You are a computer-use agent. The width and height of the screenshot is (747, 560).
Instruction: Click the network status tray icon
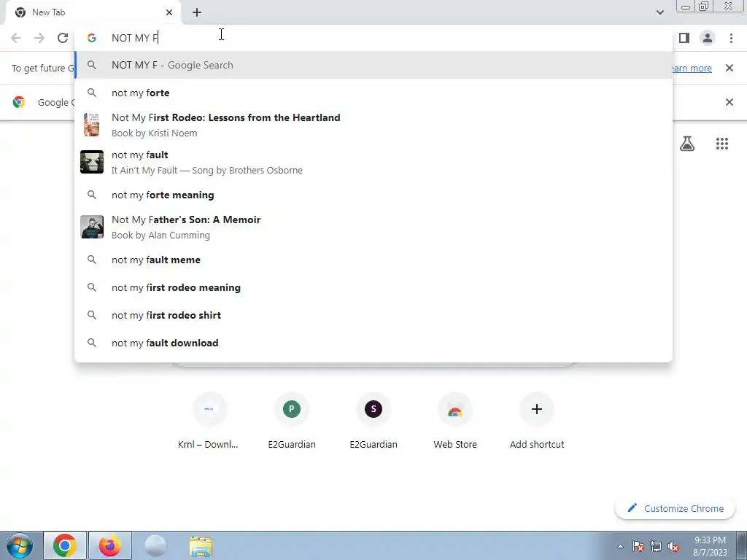(656, 547)
